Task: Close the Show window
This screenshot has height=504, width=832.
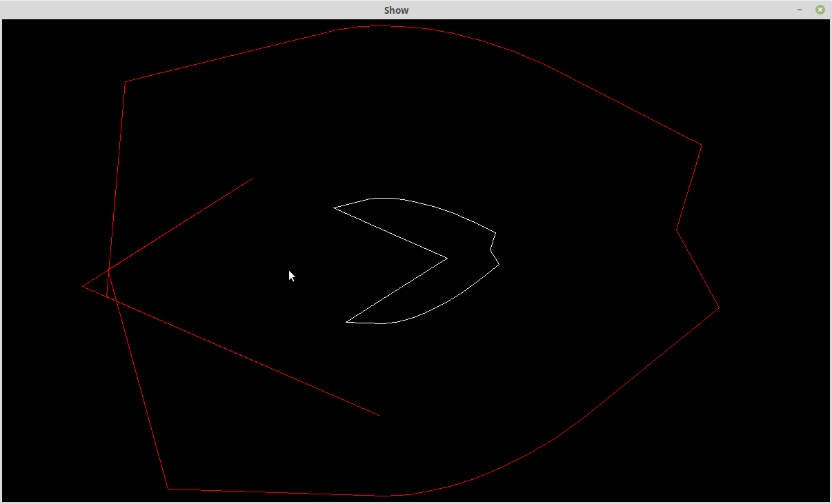Action: pyautogui.click(x=820, y=10)
